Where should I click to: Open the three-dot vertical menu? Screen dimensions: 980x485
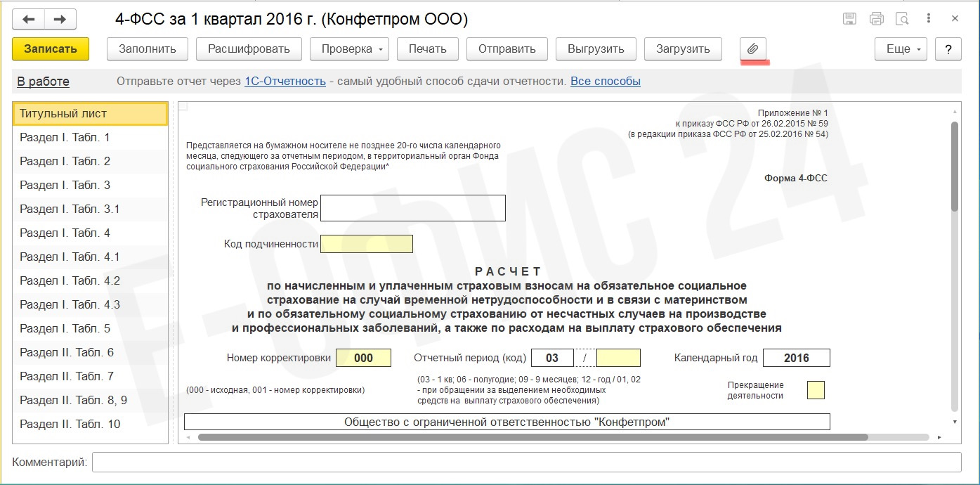click(x=929, y=19)
